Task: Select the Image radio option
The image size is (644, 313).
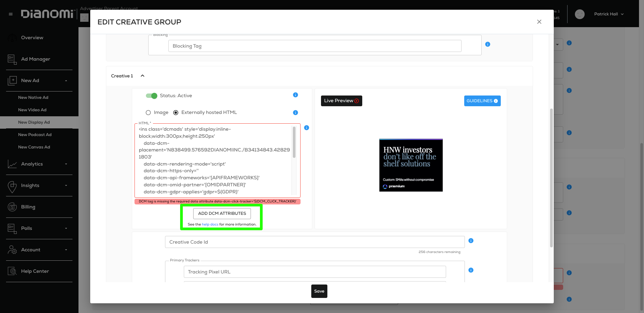Action: click(x=148, y=113)
